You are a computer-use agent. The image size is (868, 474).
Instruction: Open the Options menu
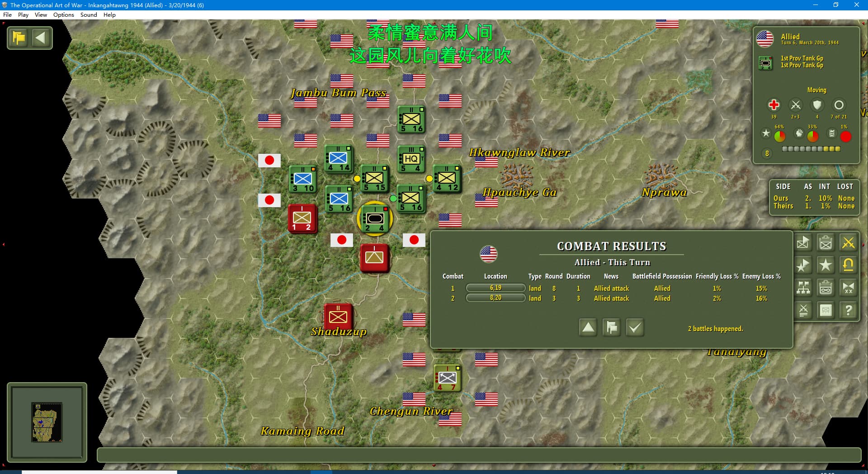[63, 14]
